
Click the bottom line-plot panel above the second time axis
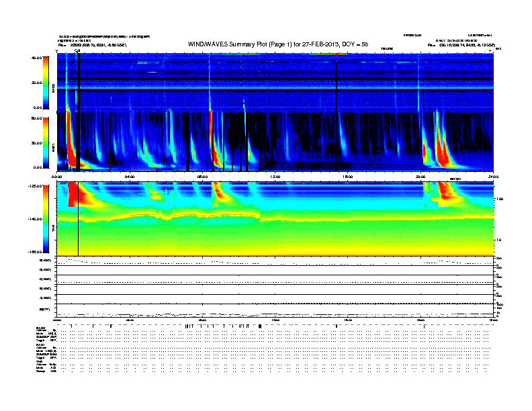click(x=275, y=310)
